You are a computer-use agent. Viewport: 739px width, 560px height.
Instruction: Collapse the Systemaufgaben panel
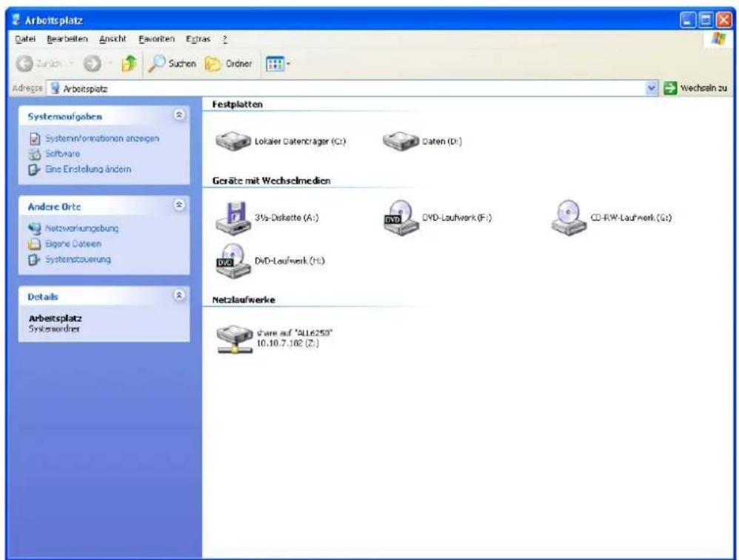pos(179,115)
